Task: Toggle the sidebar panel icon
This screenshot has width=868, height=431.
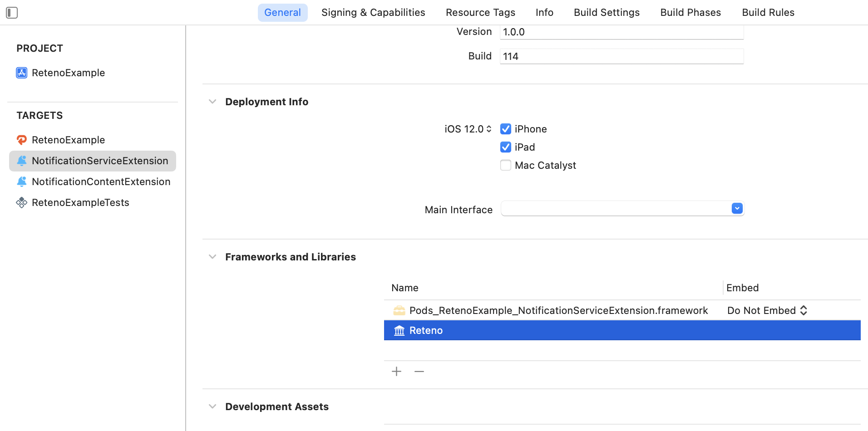Action: (x=12, y=13)
